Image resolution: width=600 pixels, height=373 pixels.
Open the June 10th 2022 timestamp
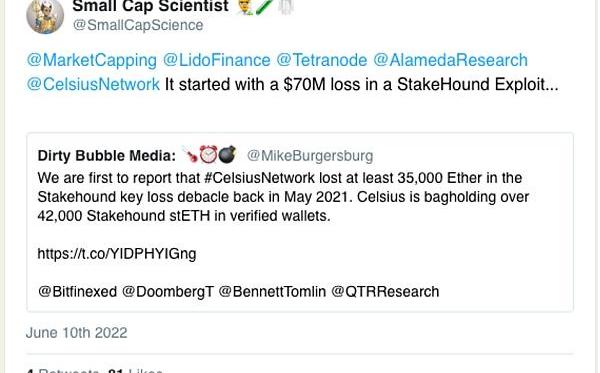click(x=77, y=333)
